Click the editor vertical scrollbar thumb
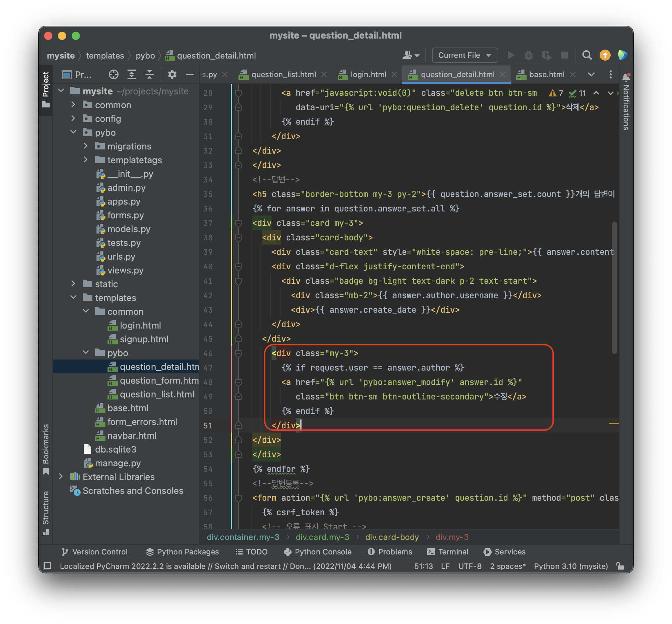Image resolution: width=672 pixels, height=624 pixels. point(614,288)
